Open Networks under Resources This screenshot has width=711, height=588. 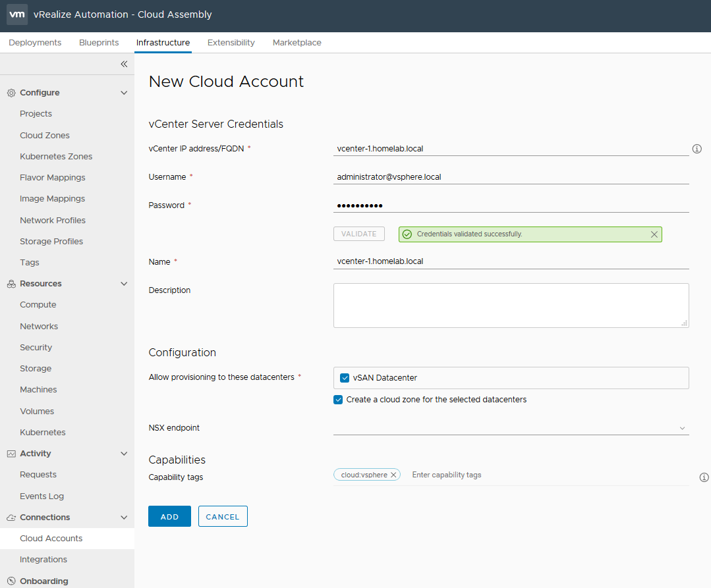click(x=39, y=326)
